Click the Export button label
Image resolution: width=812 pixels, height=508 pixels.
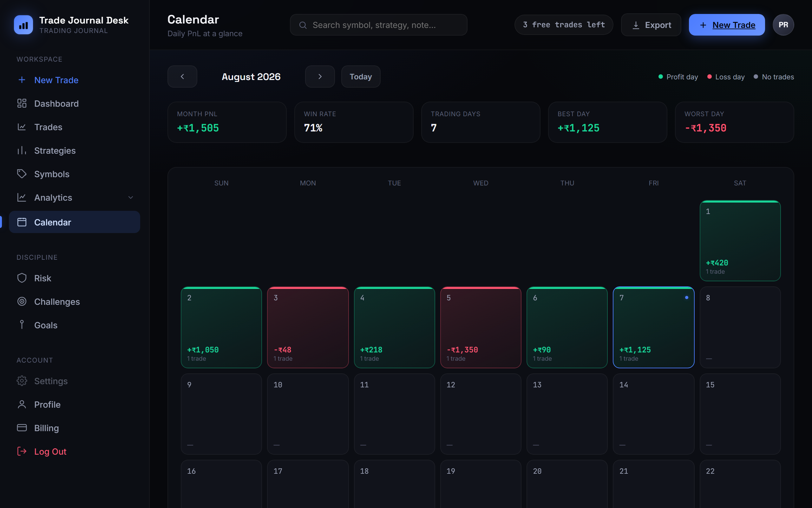[658, 25]
